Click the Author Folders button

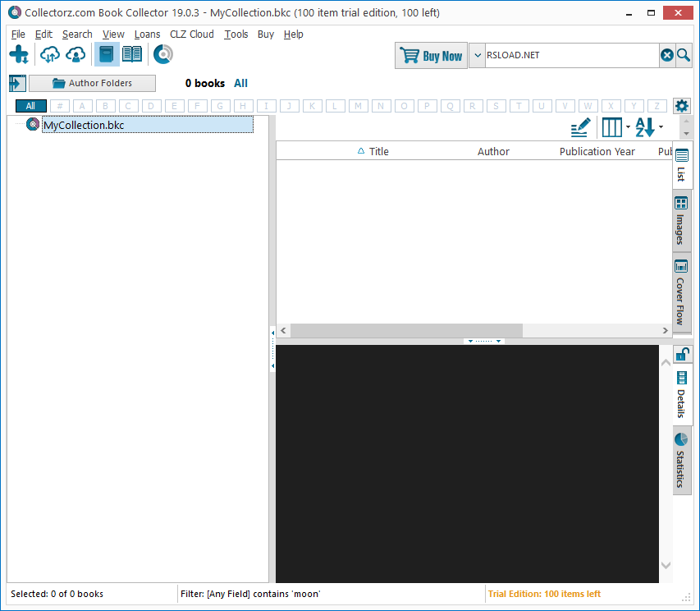[93, 83]
